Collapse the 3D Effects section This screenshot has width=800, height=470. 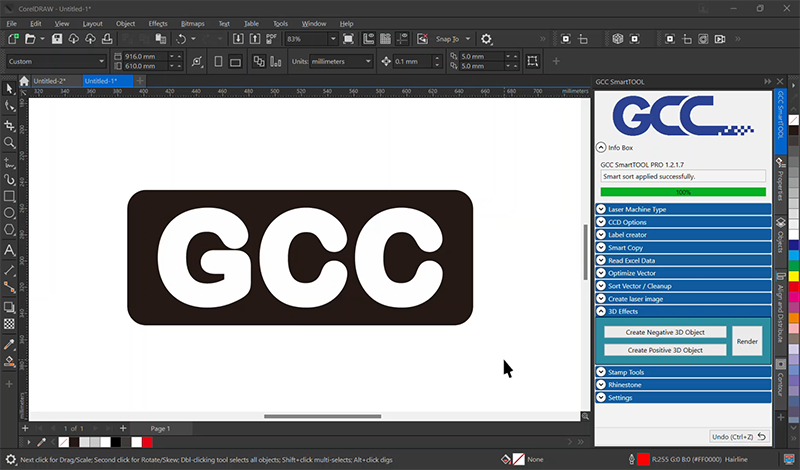[602, 312]
